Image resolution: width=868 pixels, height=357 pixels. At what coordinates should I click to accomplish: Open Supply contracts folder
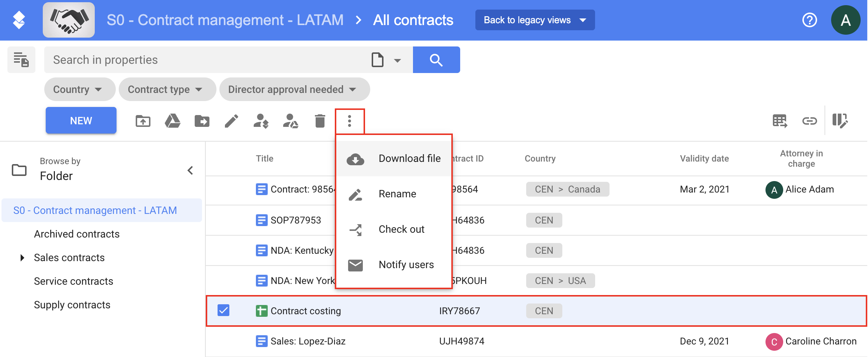pos(72,305)
